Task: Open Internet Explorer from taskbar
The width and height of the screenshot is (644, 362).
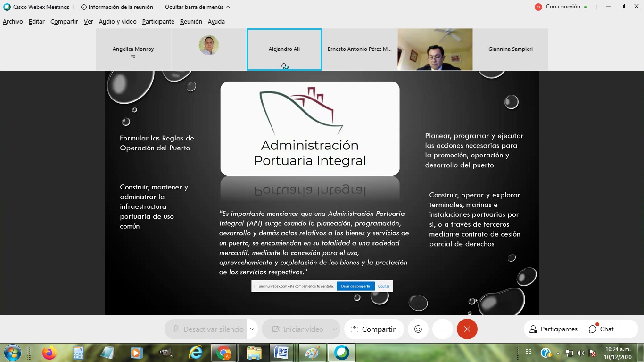Action: click(x=195, y=353)
